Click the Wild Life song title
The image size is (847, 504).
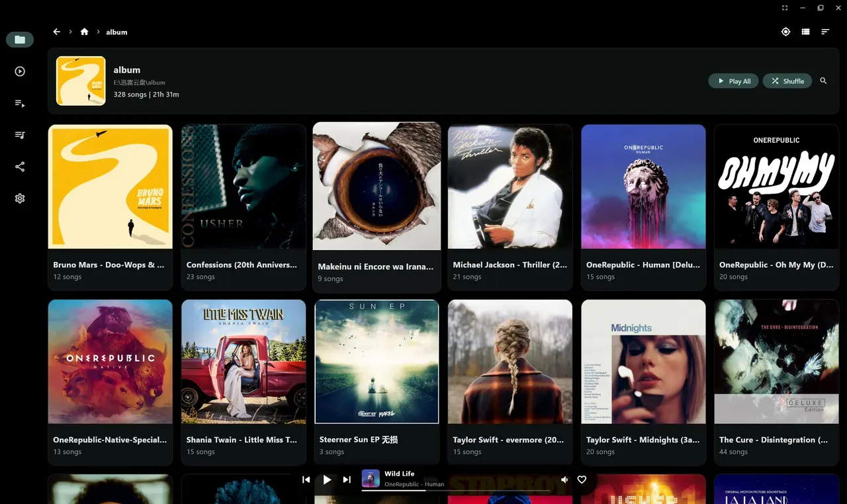[x=400, y=474]
